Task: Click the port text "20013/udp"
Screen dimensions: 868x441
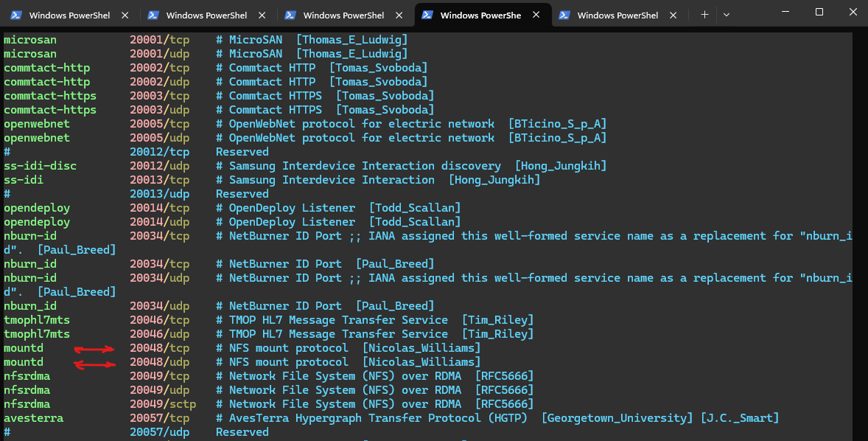Action: tap(159, 194)
